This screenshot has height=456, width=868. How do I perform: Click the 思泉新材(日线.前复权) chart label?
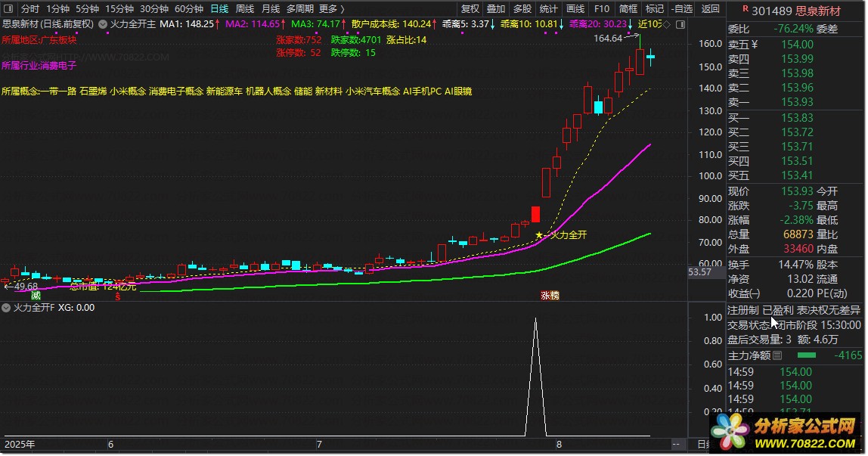48,24
